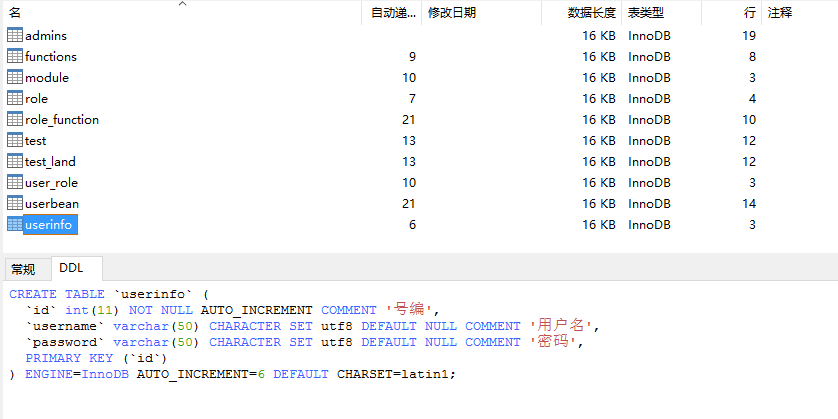Click the user_role table icon

pos(14,182)
